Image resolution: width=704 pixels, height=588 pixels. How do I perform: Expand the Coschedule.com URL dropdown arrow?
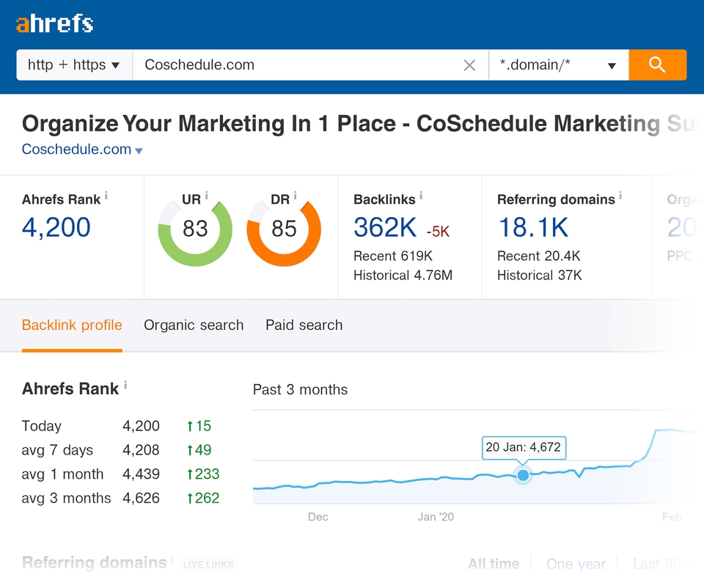coord(139,151)
